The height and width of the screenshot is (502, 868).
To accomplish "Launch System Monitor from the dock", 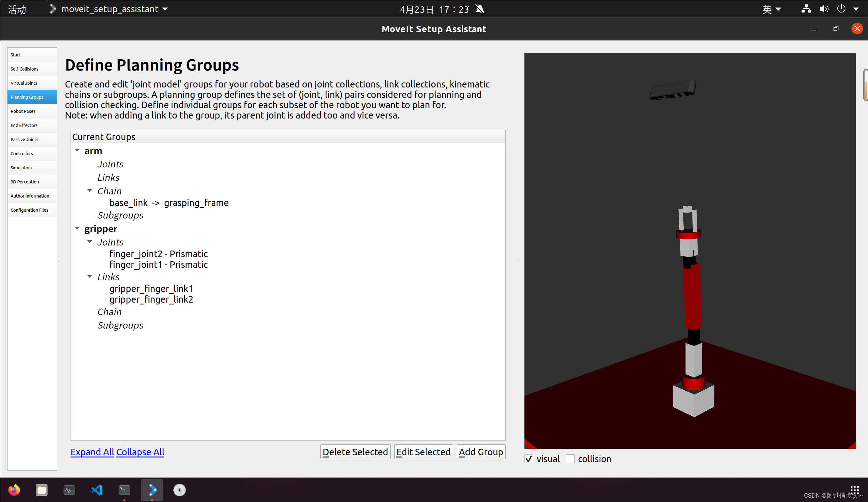I will pyautogui.click(x=69, y=489).
